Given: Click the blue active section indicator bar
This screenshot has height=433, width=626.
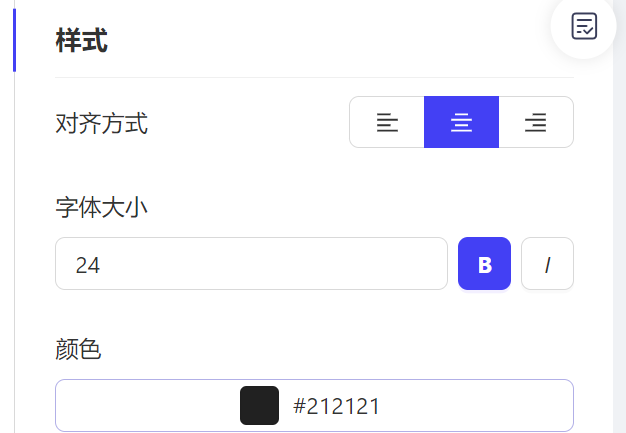Looking at the screenshot, I should [14, 40].
